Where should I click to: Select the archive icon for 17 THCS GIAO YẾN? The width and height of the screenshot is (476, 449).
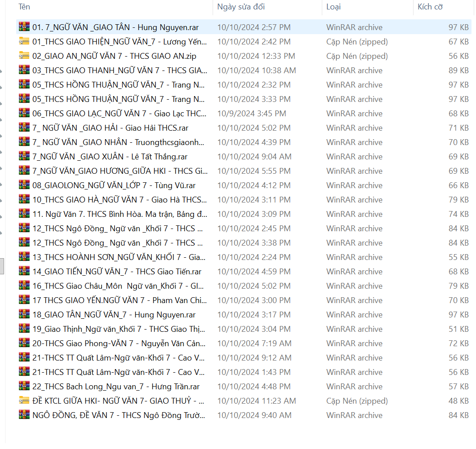pos(24,300)
